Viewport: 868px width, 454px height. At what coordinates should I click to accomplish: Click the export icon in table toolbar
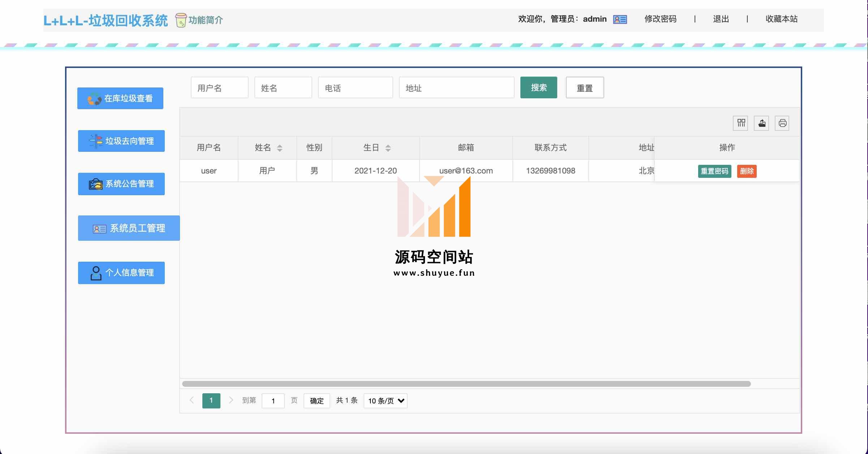(x=761, y=123)
